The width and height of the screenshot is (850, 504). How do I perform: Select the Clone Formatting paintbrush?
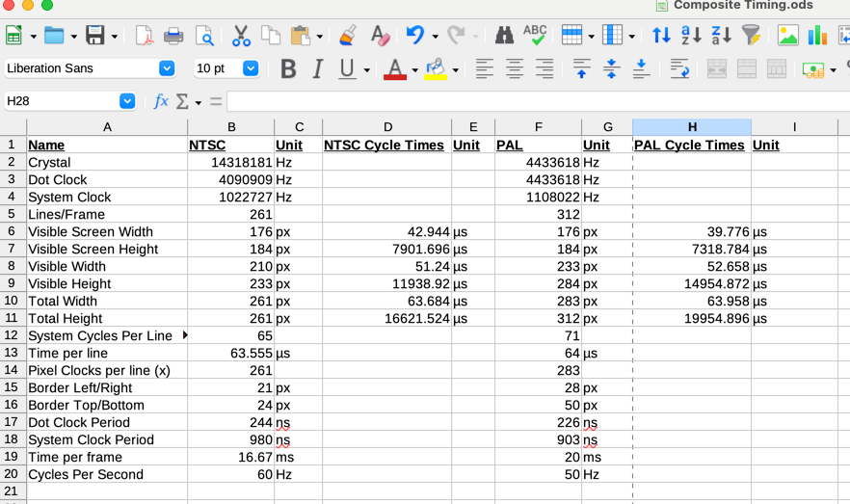pos(349,37)
